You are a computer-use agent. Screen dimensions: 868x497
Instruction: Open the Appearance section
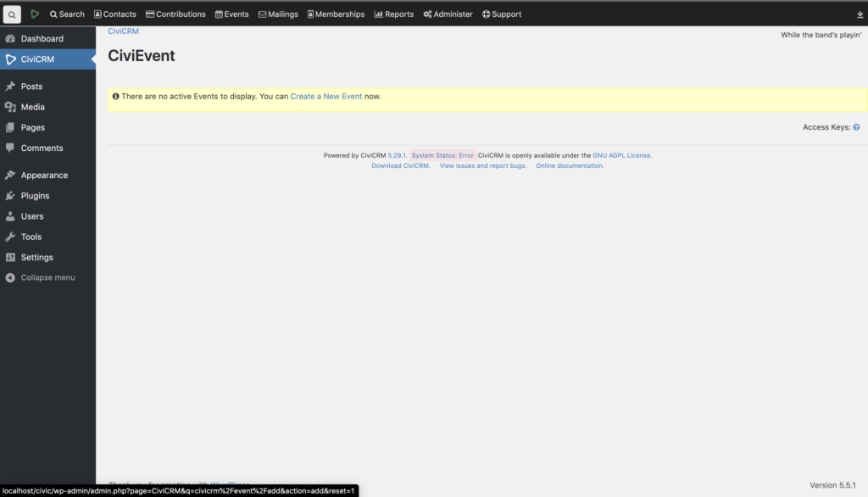click(47, 175)
